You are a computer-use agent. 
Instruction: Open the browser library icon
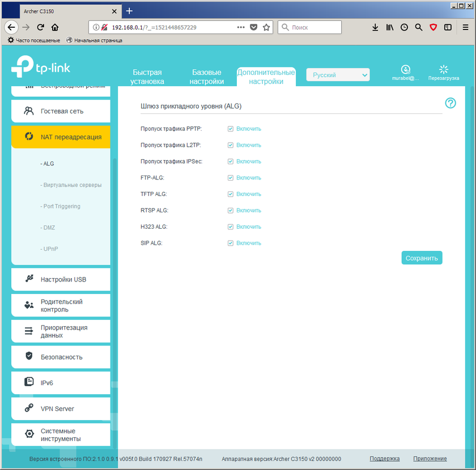coord(390,27)
